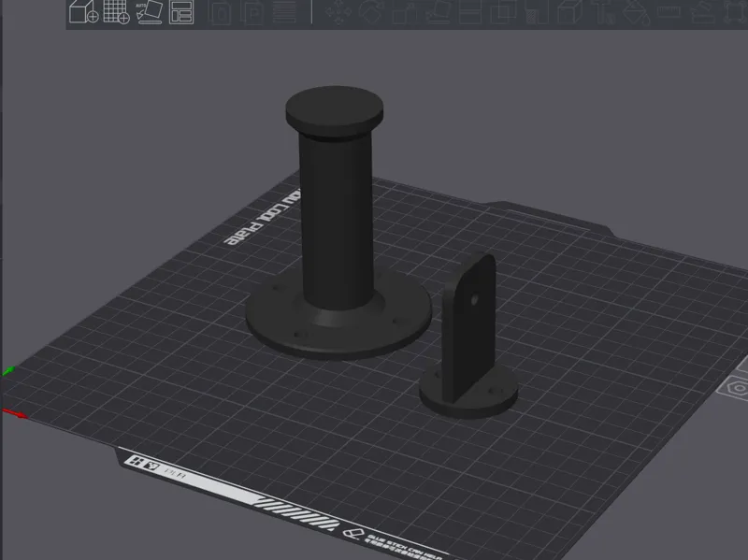This screenshot has height=560, width=748.
Task: Add a new plate with grid-plus icon
Action: pos(116,11)
